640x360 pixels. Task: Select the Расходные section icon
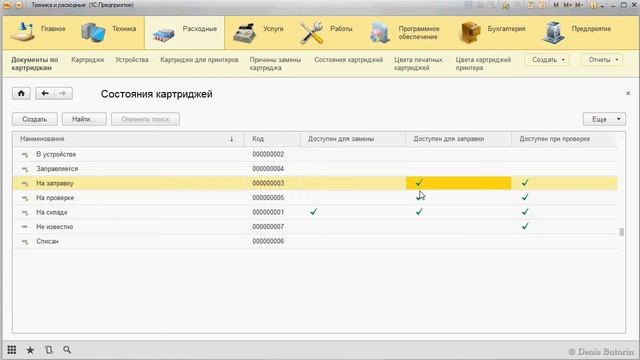point(163,34)
